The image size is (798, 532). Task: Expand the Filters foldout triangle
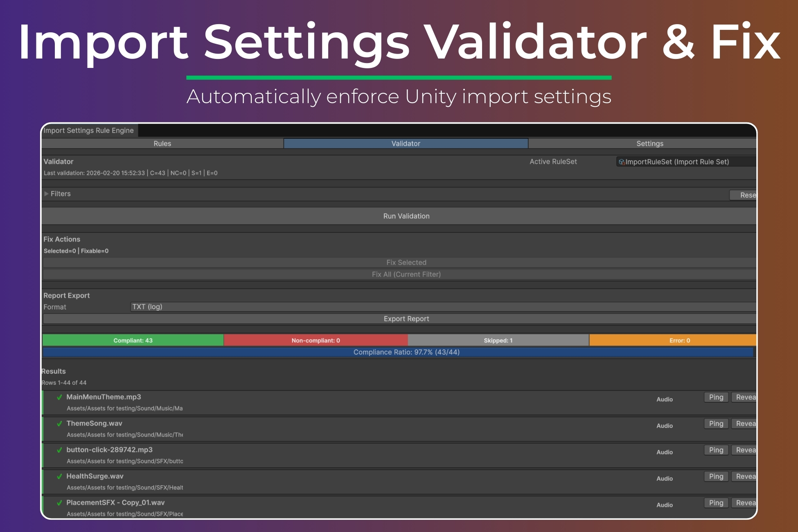tap(46, 194)
